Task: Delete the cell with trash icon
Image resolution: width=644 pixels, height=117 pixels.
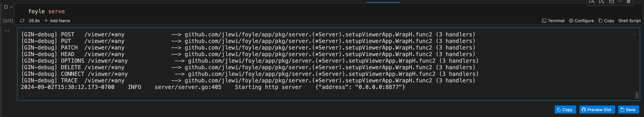Action: [x=629, y=2]
